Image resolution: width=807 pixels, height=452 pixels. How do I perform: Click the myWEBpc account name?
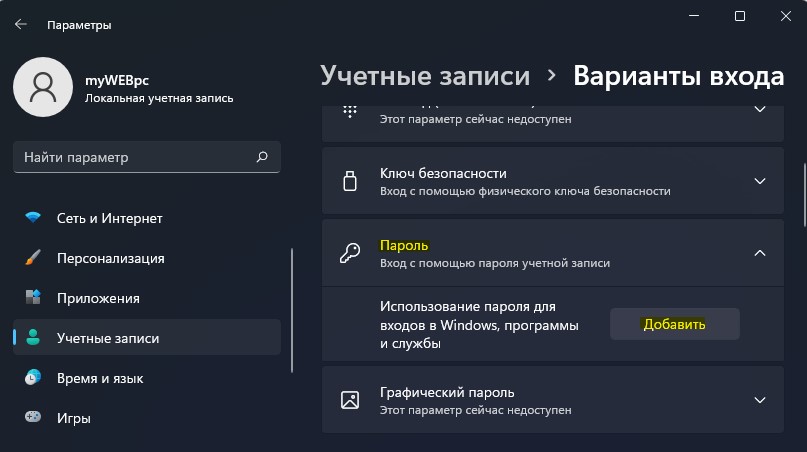click(117, 80)
